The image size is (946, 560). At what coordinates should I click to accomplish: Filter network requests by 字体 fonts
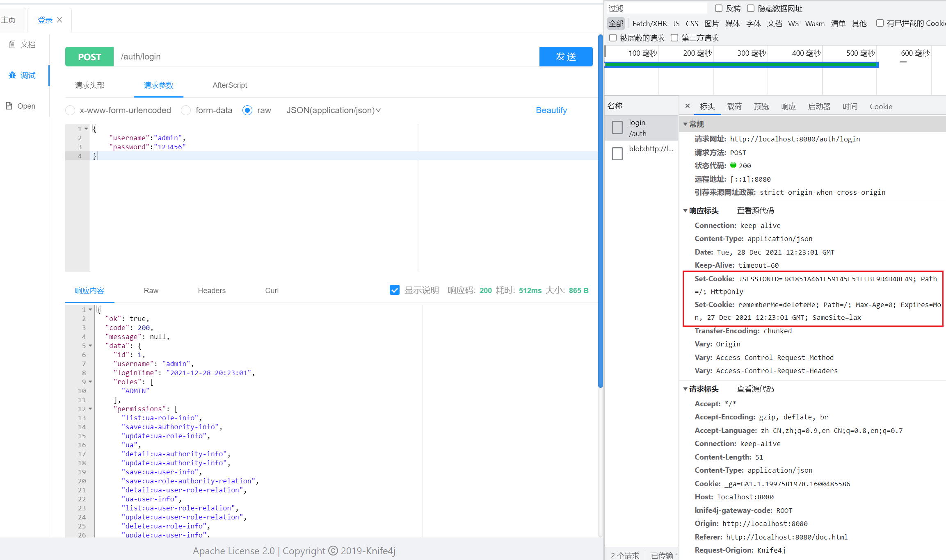(754, 24)
